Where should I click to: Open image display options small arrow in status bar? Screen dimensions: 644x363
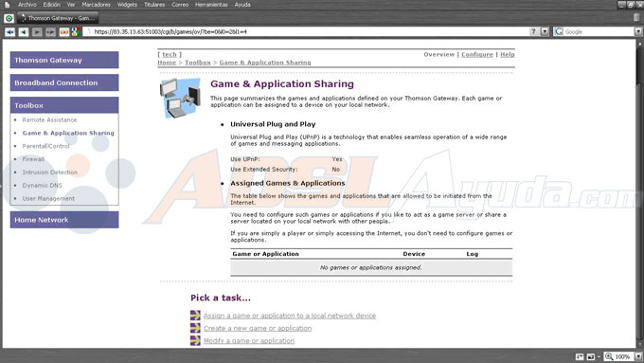tap(599, 356)
